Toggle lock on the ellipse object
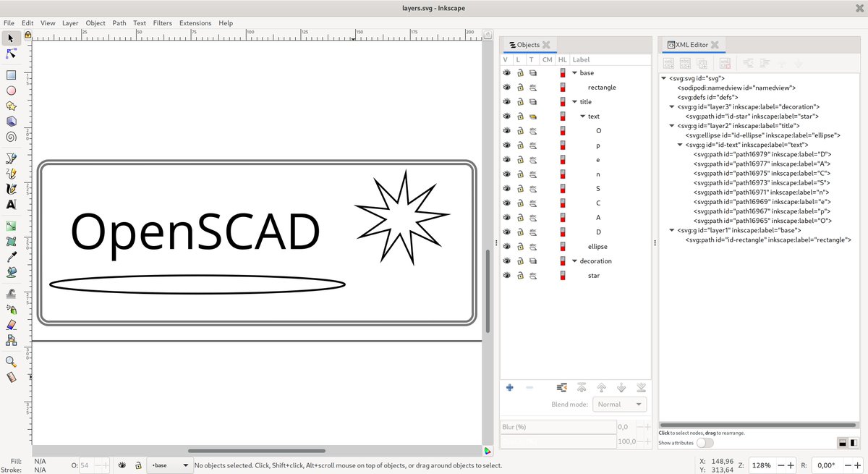Screen dimensions: 868x474 520,247
